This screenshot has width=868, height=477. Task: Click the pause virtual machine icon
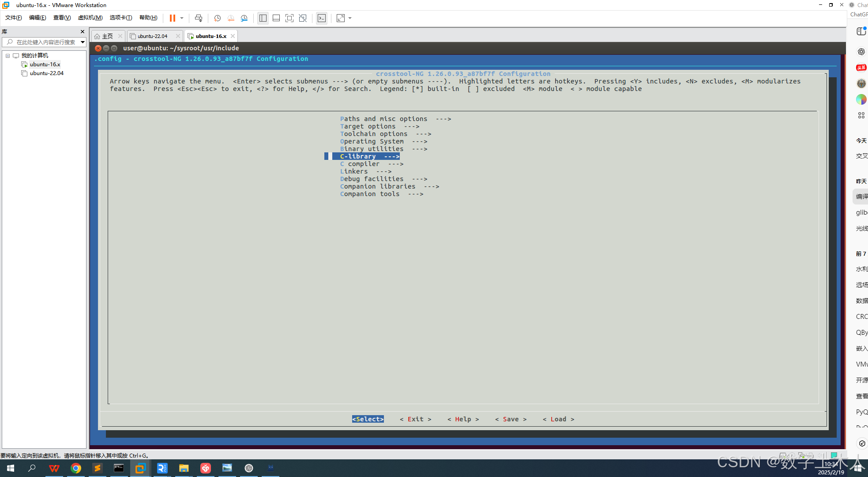point(172,18)
